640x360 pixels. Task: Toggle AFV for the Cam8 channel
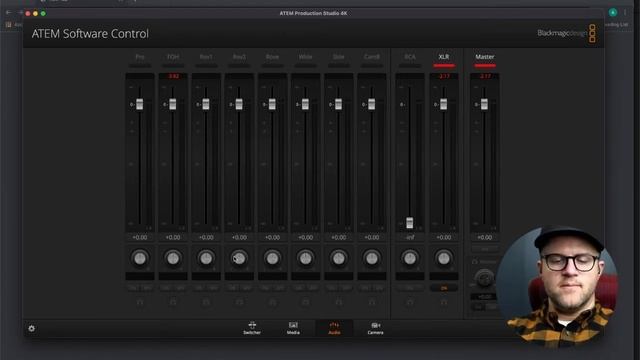379,288
